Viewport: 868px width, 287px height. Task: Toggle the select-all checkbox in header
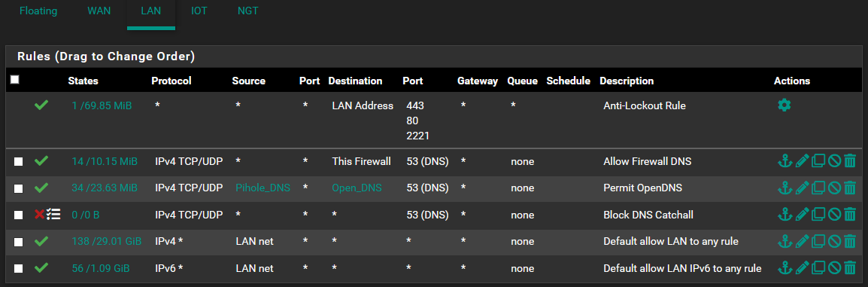(x=15, y=80)
